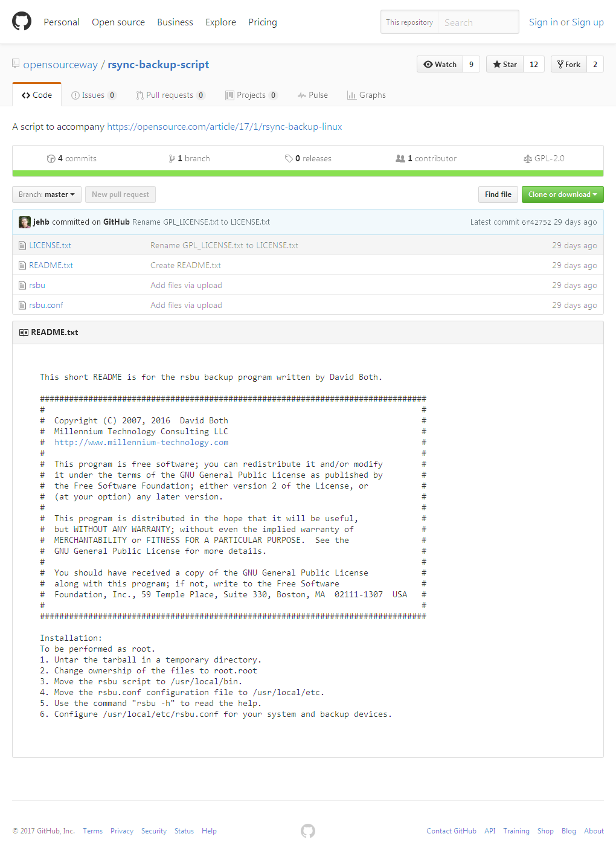Image resolution: width=616 pixels, height=860 pixels.
Task: Focus the repository Search field
Action: click(478, 22)
